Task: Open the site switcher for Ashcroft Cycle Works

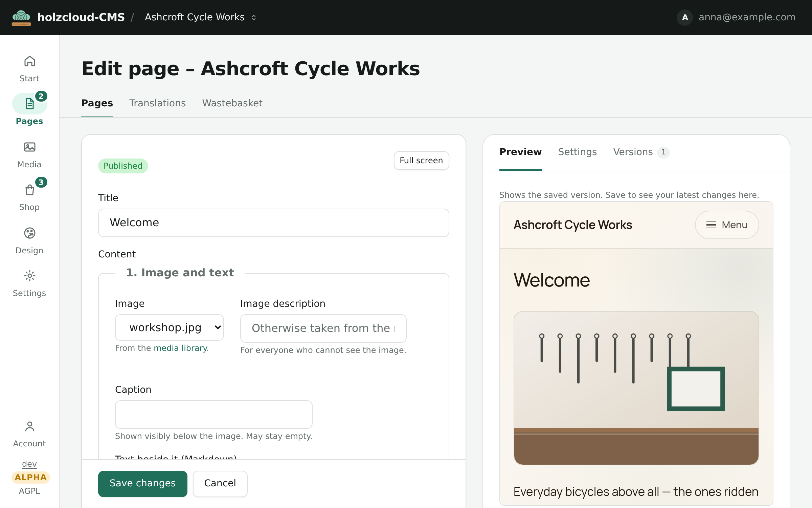Action: coord(201,17)
